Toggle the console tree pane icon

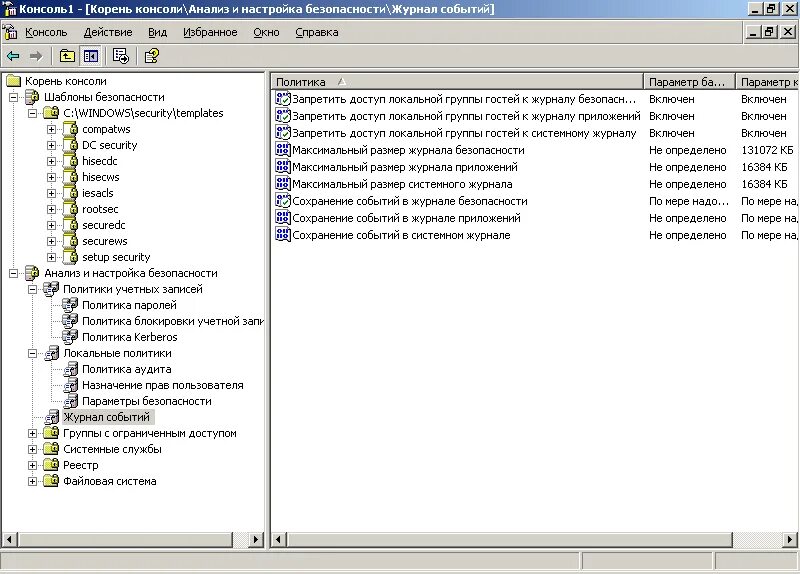pos(91,56)
